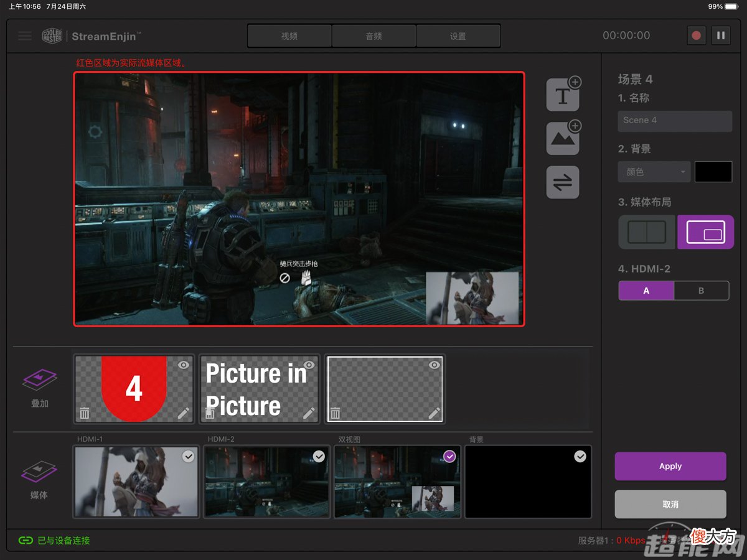The image size is (747, 560).
Task: Click the 上午10:56 clock in status bar
Action: pyautogui.click(x=25, y=6)
